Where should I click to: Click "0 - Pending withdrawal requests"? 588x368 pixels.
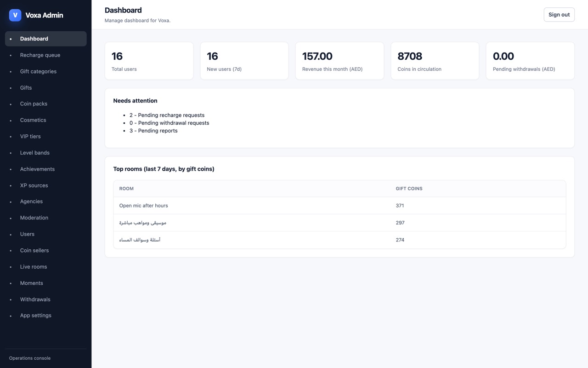(x=169, y=123)
